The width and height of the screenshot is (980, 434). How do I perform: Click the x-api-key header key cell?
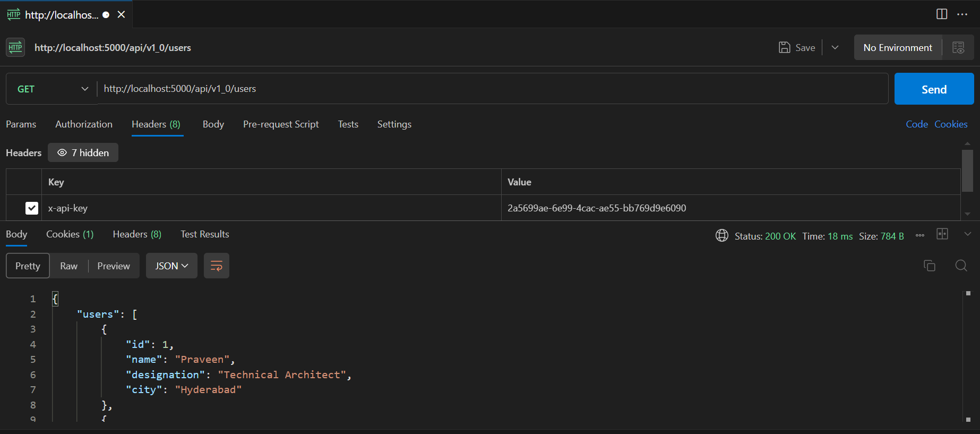[x=271, y=208]
